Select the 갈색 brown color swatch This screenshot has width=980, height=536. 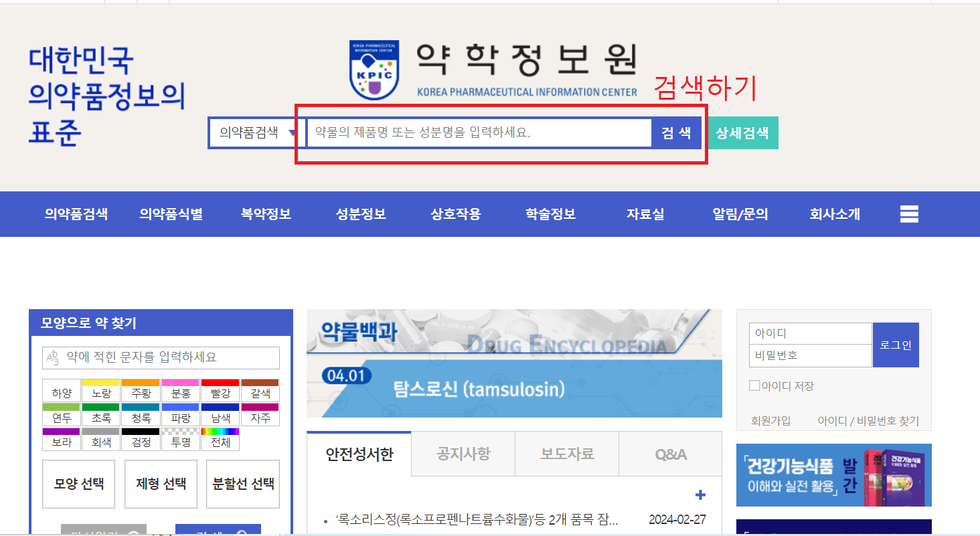(260, 391)
